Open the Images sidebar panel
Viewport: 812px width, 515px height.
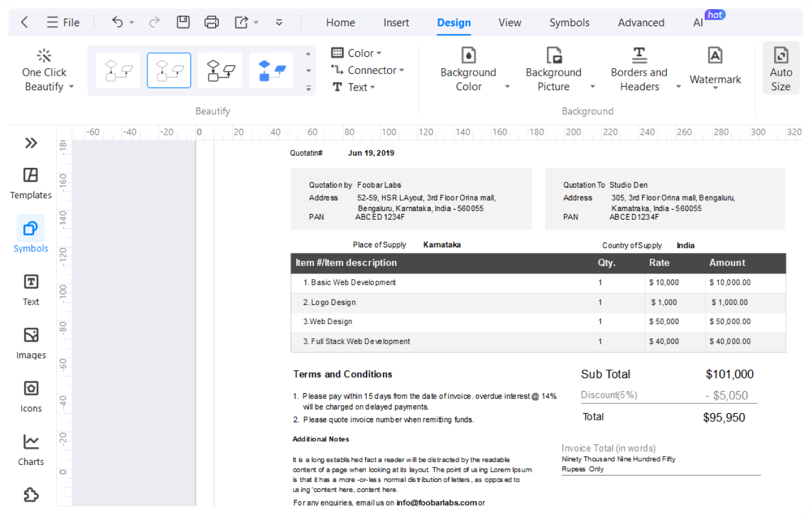(30, 344)
